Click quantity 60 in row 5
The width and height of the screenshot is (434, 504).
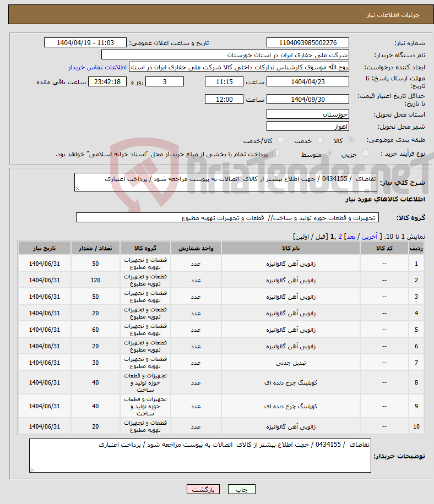pyautogui.click(x=95, y=330)
